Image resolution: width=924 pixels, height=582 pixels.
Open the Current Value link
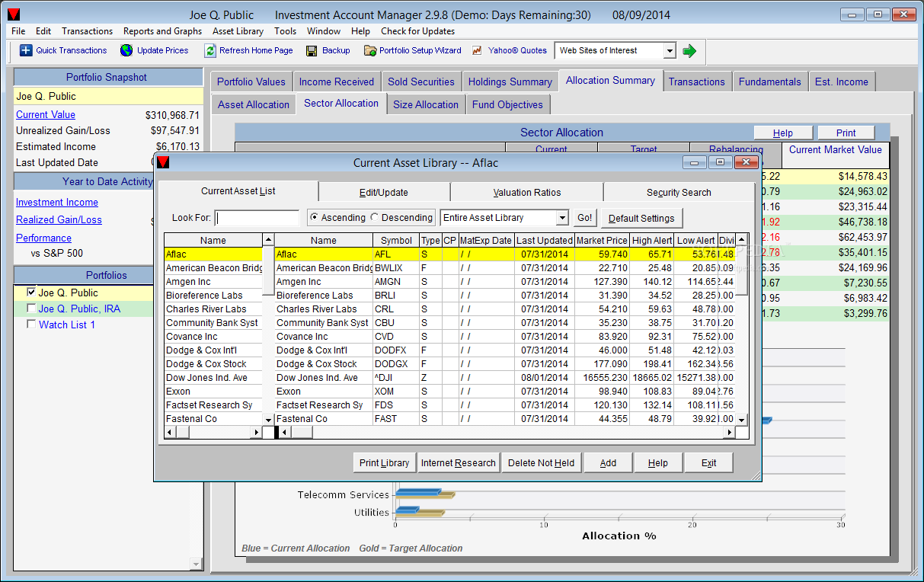[x=46, y=114]
